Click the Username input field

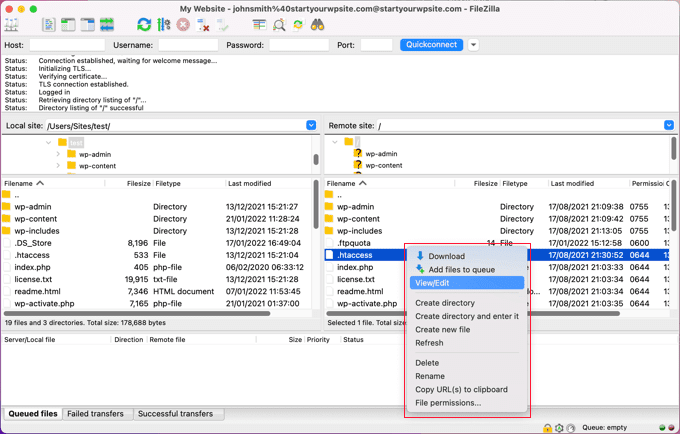188,45
